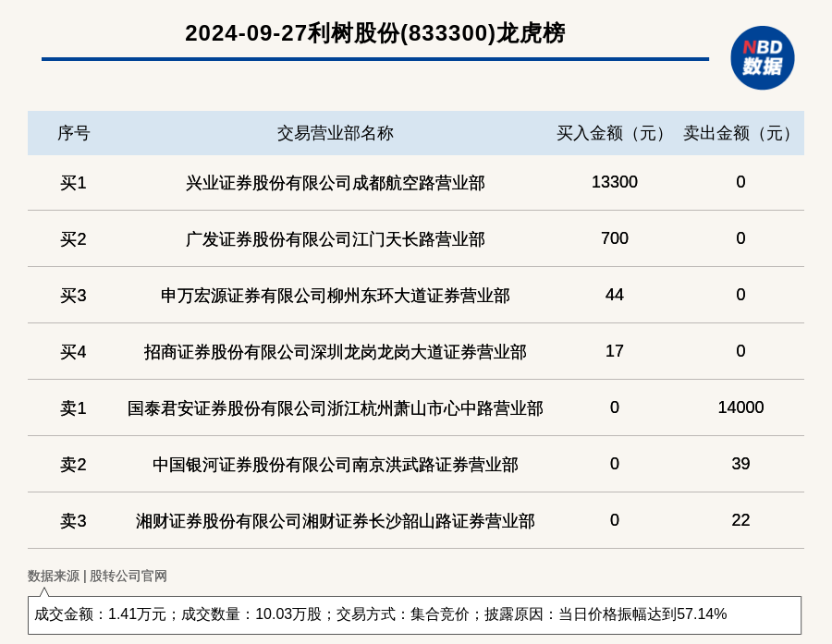Image resolution: width=832 pixels, height=644 pixels.
Task: Click the title 2024-09-27利树股份(833300)龙虎榜
Action: [x=375, y=33]
